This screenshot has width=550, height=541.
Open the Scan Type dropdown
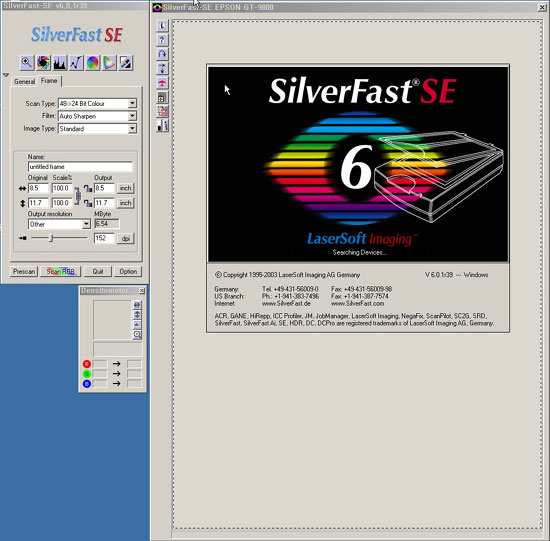click(x=132, y=103)
